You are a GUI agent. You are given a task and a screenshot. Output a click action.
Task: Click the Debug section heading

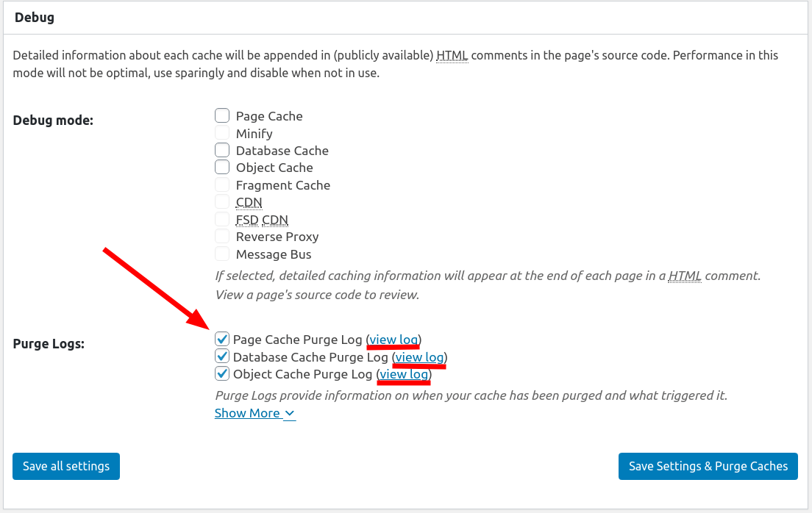tap(34, 17)
